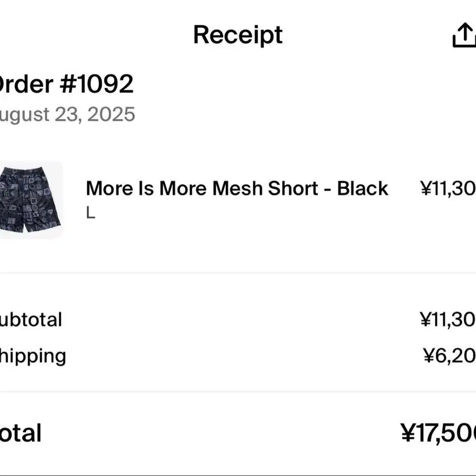Click the divider line above the Total row

238,391
